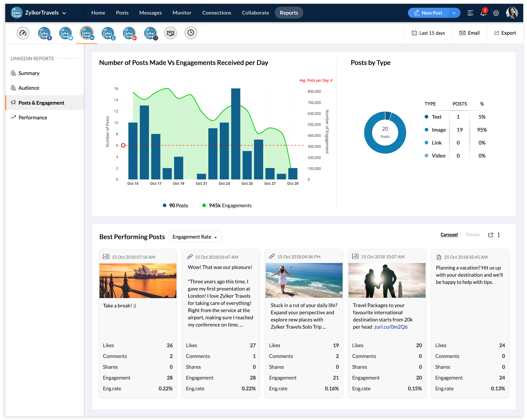This screenshot has height=420, width=527.
Task: Expand the New Post dropdown arrow
Action: (454, 13)
